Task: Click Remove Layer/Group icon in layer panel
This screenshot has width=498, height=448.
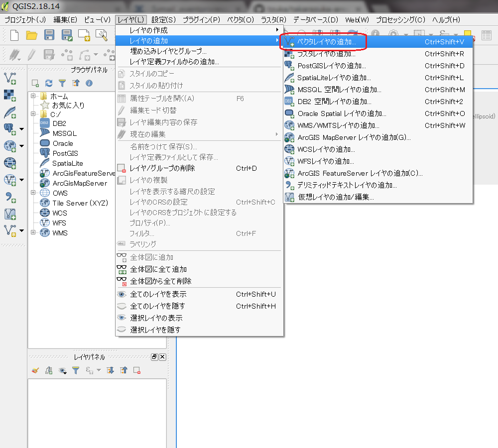Action: point(137,370)
